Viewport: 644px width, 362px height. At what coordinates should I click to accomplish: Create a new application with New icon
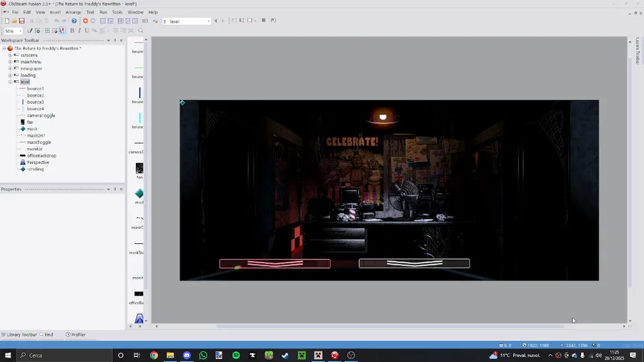(x=6, y=21)
